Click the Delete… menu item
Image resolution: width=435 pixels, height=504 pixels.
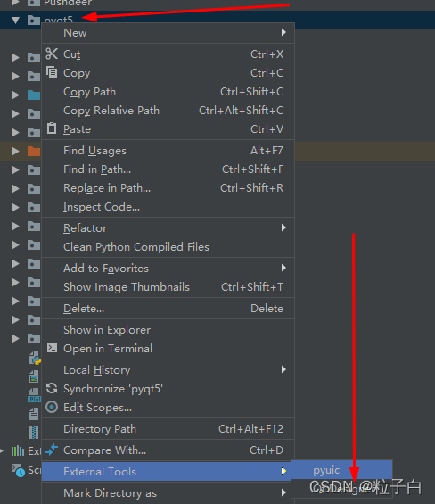168,309
